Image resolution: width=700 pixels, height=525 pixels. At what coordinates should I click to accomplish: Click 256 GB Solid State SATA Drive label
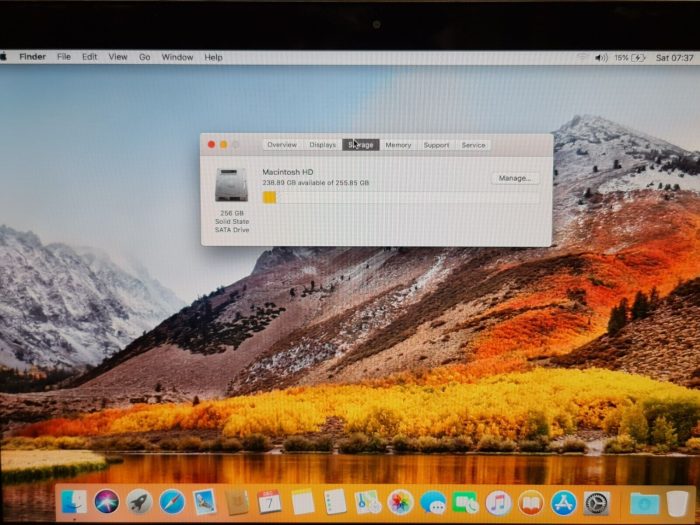click(232, 221)
